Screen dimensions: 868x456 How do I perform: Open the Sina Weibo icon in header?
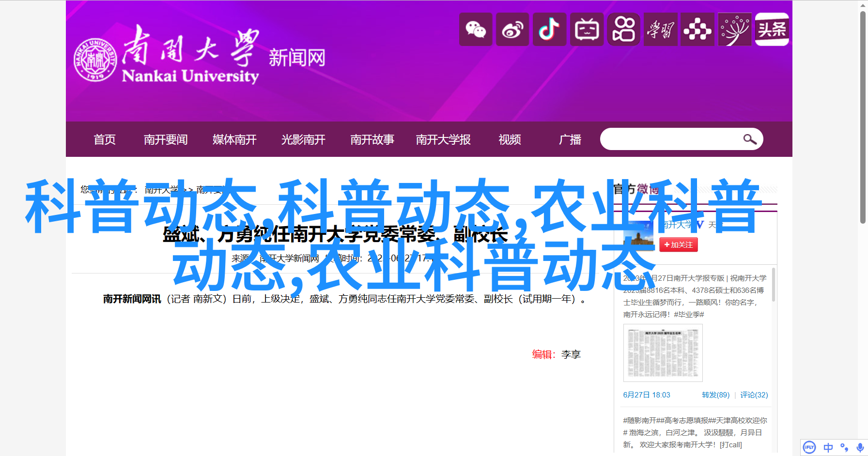click(512, 30)
